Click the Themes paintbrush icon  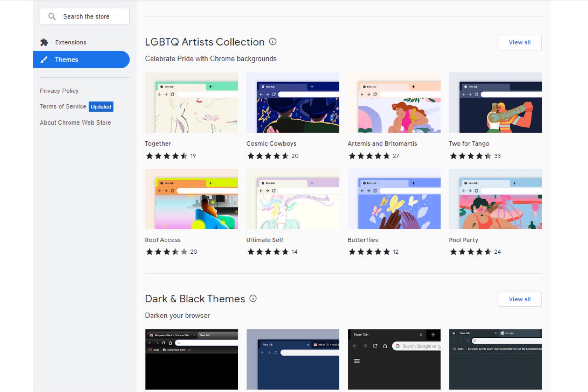[x=44, y=59]
